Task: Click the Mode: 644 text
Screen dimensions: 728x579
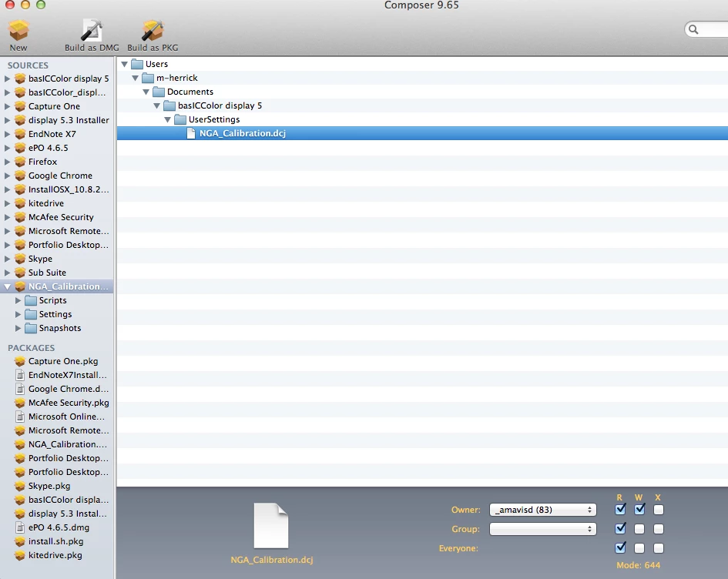Action: coord(638,565)
